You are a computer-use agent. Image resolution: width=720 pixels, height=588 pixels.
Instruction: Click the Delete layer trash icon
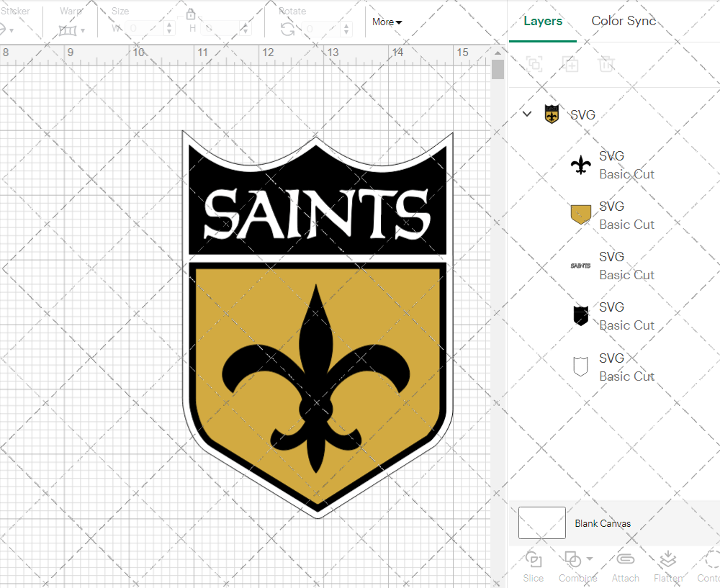(x=606, y=64)
